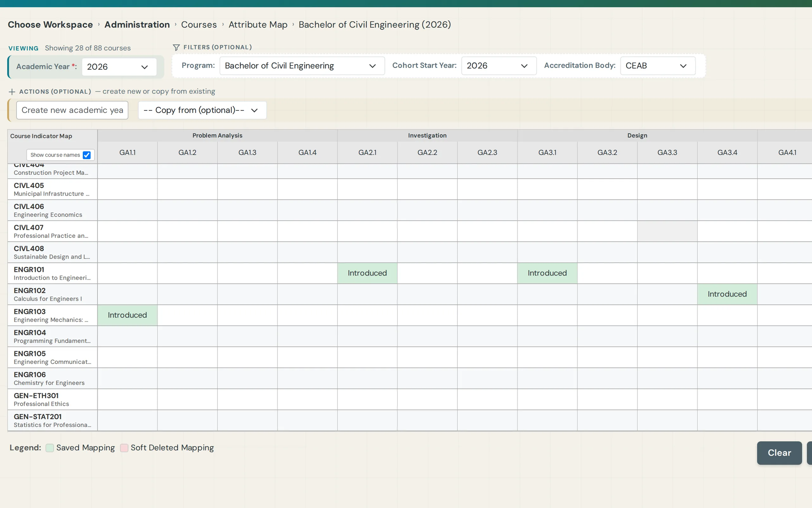Click the GA1.2 column header
Screen dimensions: 812x508
pos(187,152)
